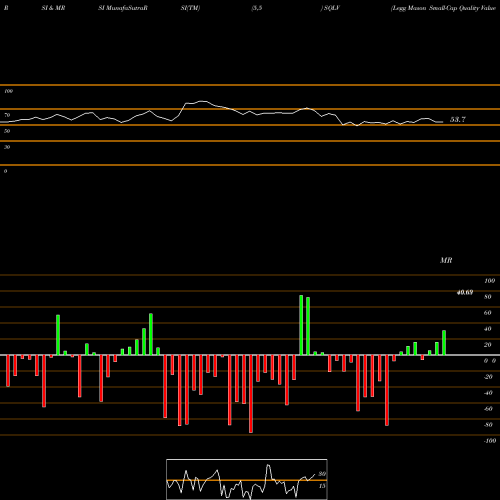Click the "100" label on the RSI chart
Image resolution: width=500 pixels, height=500 pixels.
tap(8, 91)
